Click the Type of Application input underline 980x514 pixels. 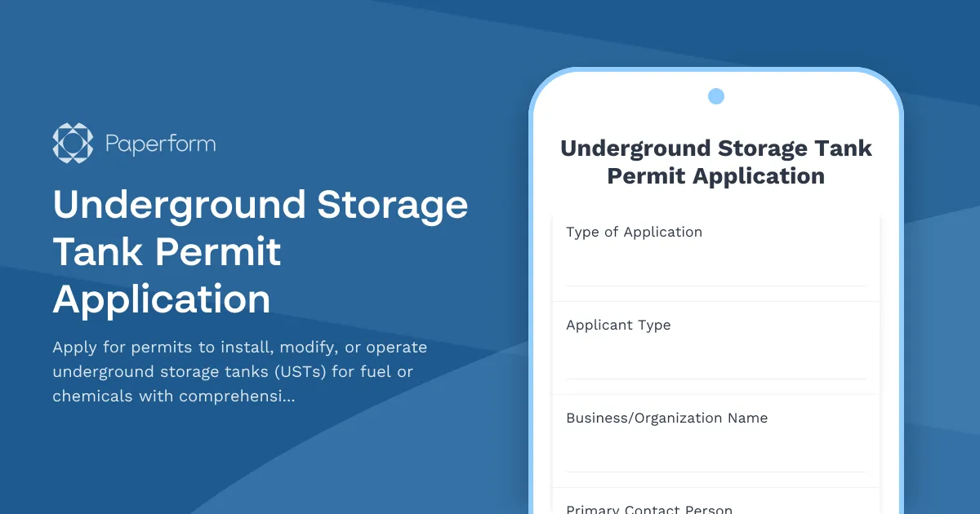point(715,286)
